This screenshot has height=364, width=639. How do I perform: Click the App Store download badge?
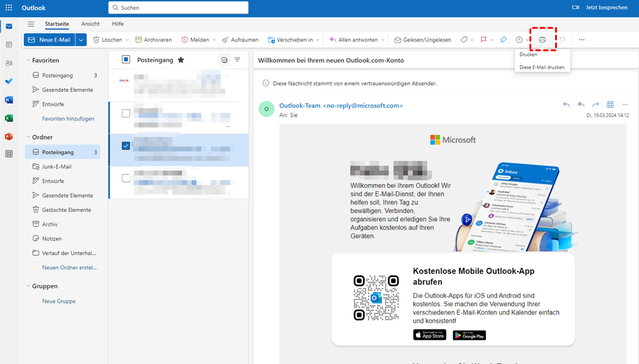(429, 335)
